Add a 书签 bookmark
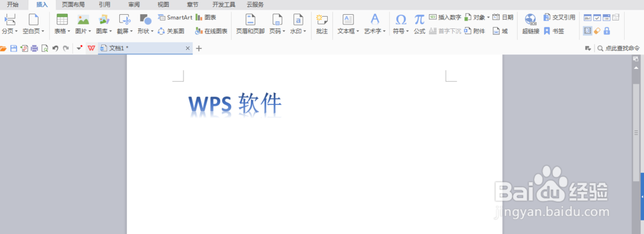This screenshot has width=644, height=234. tap(553, 31)
